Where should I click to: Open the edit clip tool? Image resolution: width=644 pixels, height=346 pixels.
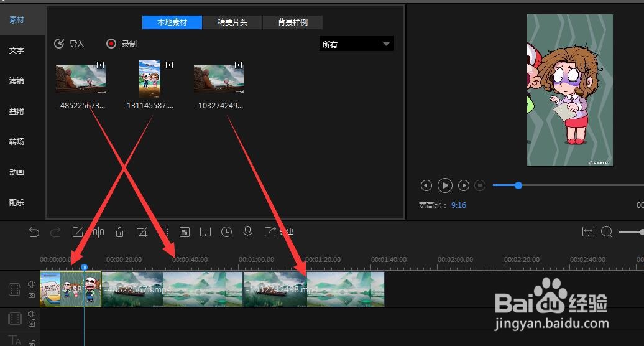coord(78,232)
